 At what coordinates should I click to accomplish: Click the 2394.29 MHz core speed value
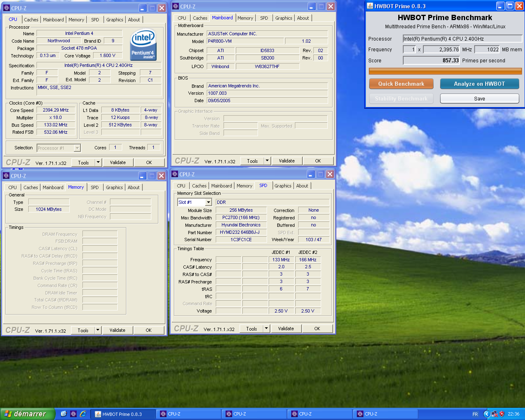[56, 110]
